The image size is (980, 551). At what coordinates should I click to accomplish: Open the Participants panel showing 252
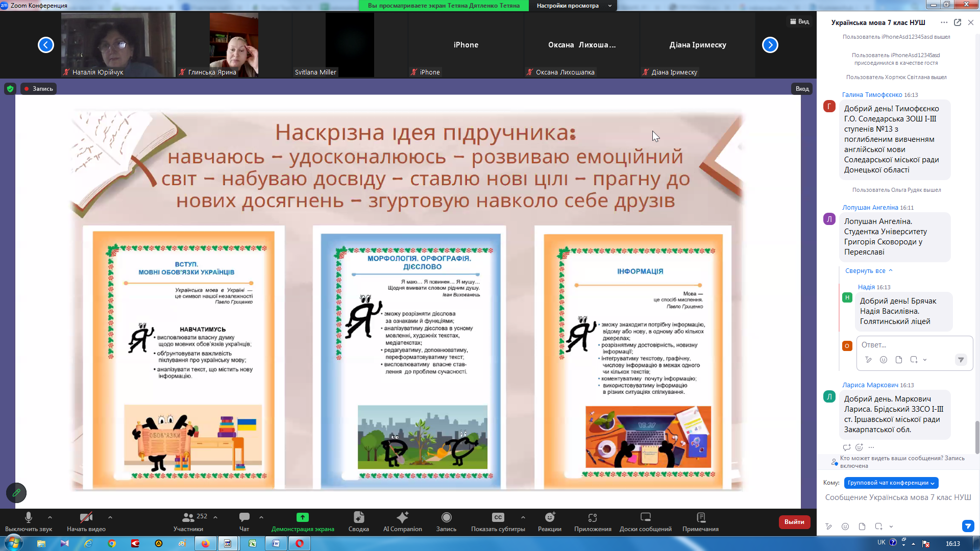[x=194, y=521]
